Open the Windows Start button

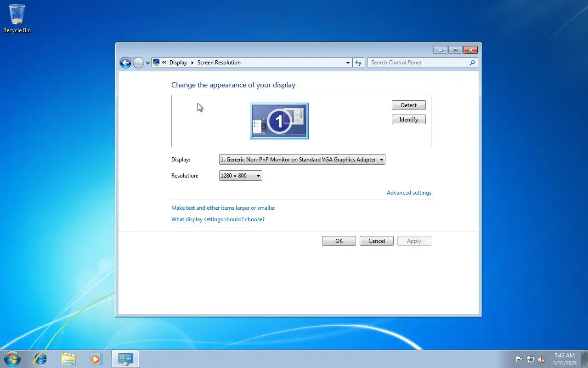12,359
